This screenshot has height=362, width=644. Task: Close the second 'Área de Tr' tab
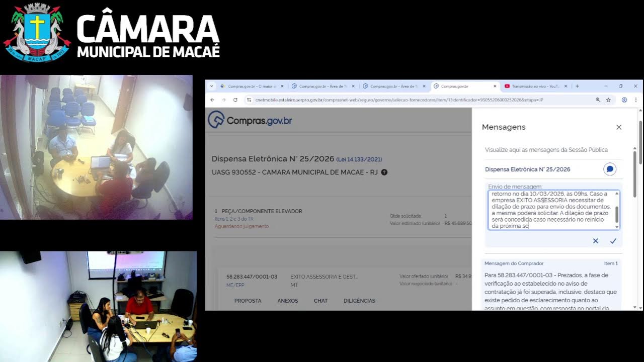pyautogui.click(x=424, y=86)
